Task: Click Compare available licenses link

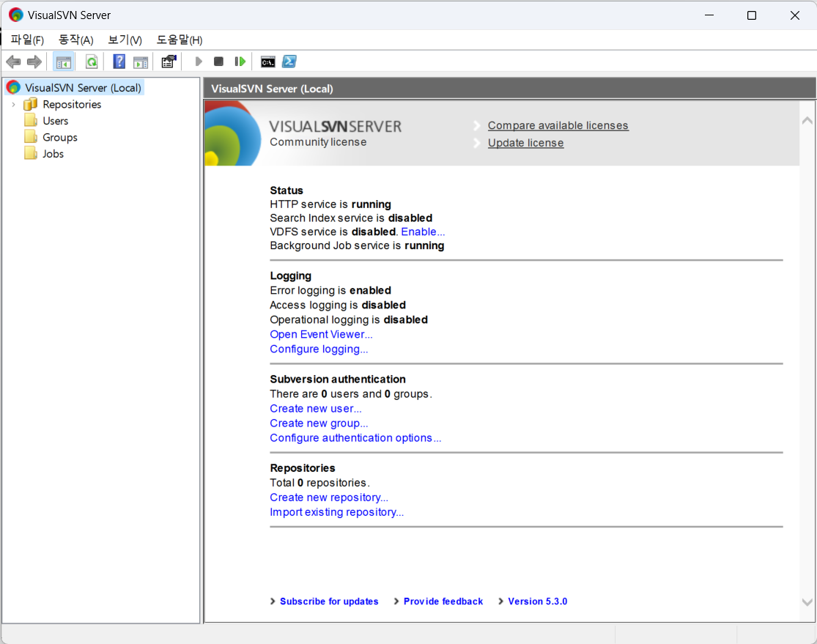Action: (558, 125)
